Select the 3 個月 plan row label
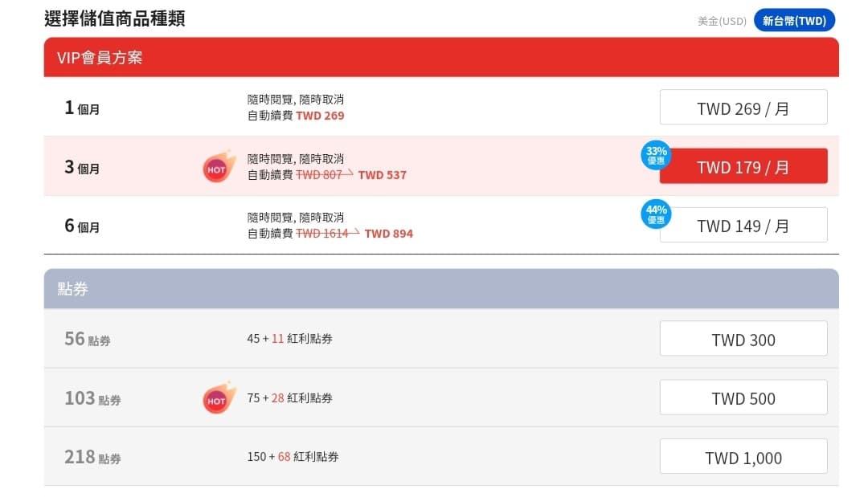The width and height of the screenshot is (868, 497). click(x=83, y=167)
